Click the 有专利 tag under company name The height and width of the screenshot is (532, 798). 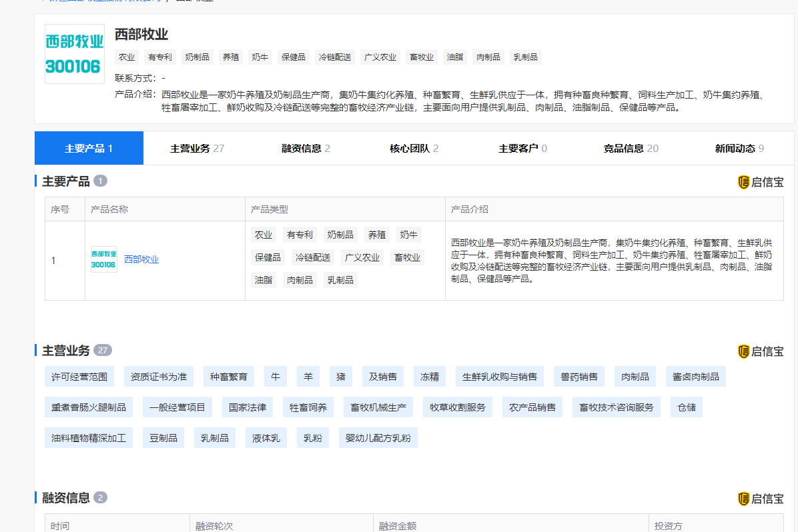160,57
